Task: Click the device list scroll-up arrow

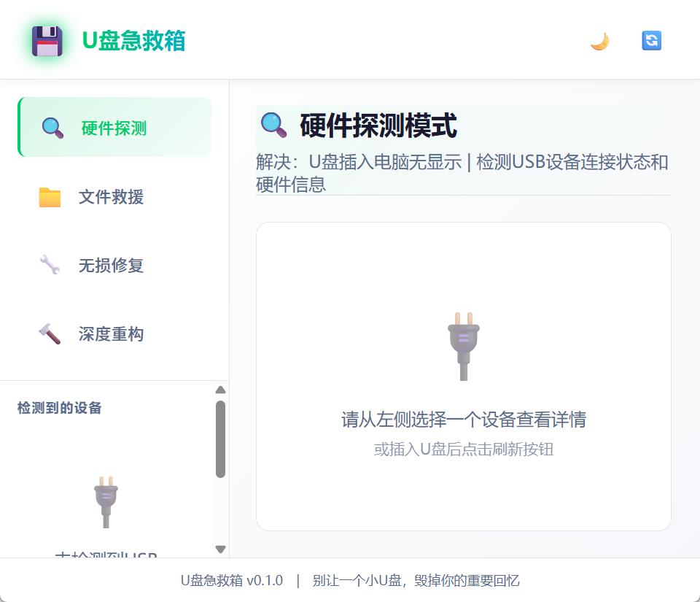Action: 220,390
